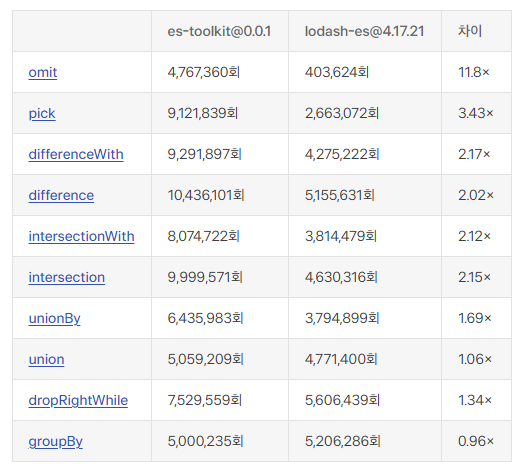Select the 4,771,400회 cell
Viewport: 530px width, 471px height.
[x=365, y=359]
